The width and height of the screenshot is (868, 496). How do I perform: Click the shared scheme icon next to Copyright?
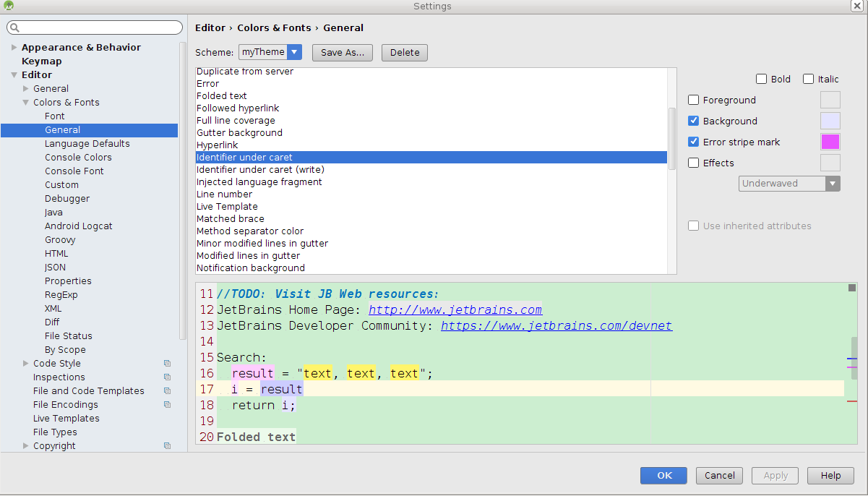pyautogui.click(x=167, y=446)
